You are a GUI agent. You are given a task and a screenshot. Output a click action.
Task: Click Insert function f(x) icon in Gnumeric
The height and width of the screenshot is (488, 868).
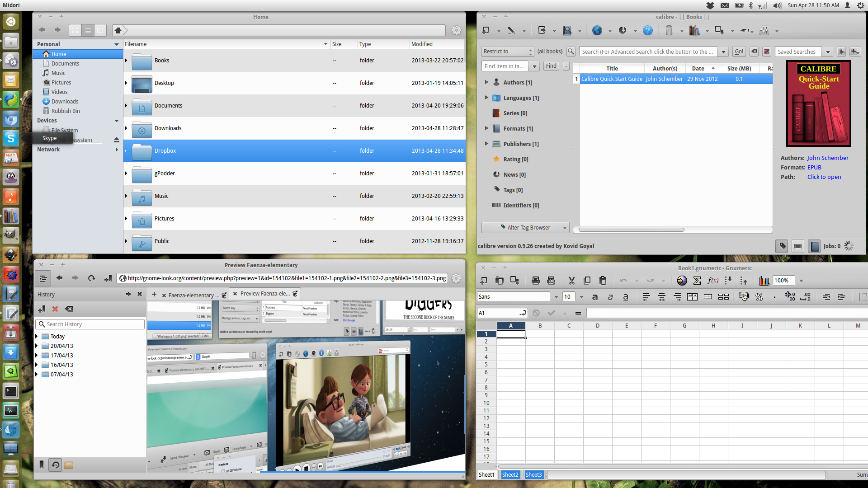click(713, 281)
